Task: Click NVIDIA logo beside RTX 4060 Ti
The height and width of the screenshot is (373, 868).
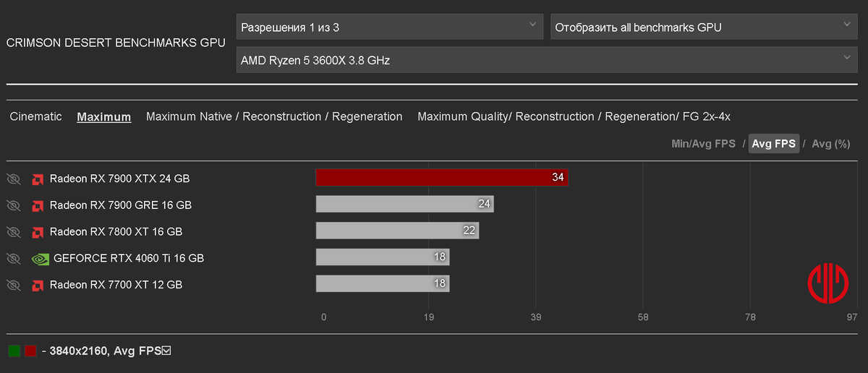Action: point(41,258)
